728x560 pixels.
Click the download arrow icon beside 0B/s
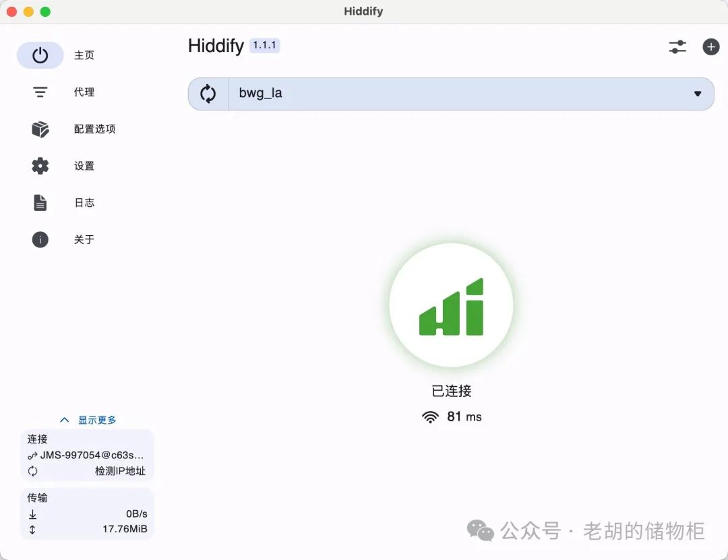click(x=32, y=514)
